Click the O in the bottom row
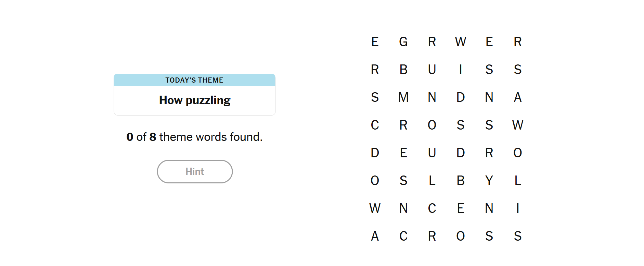 pos(461,236)
